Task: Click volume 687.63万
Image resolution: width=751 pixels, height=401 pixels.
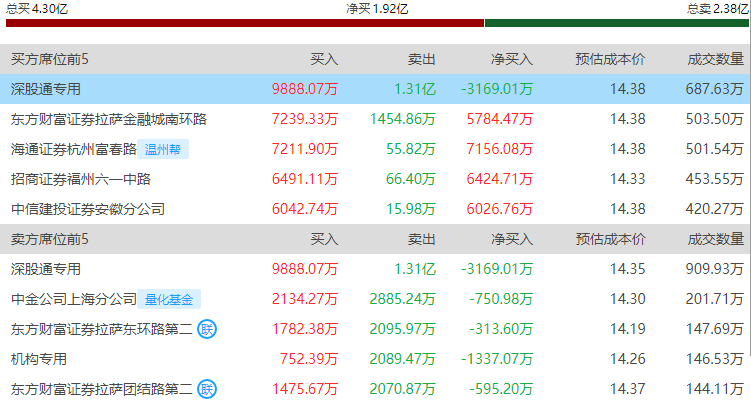Action: [x=715, y=89]
